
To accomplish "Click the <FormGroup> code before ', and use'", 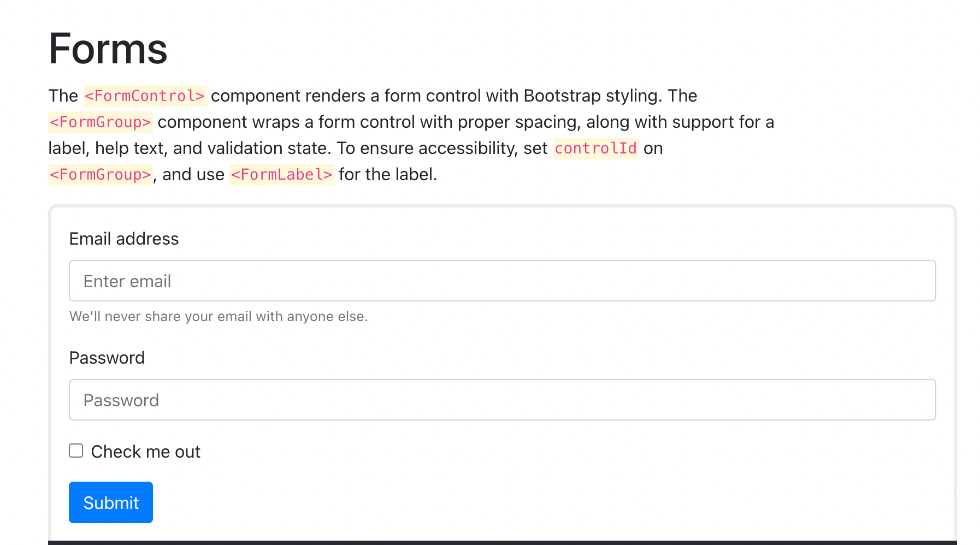I will tap(101, 175).
